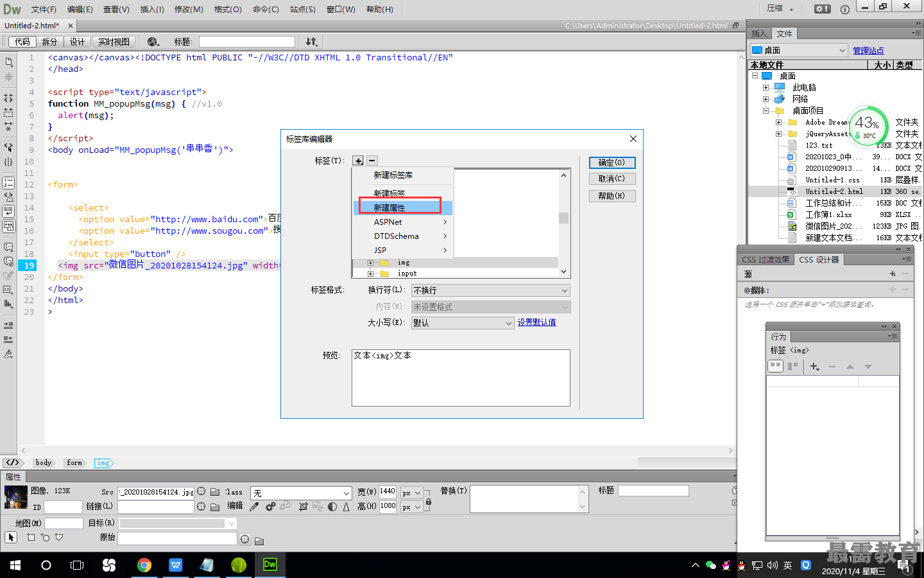Click the file management arrows icon
Viewport: 924px width, 578px height.
coord(311,42)
